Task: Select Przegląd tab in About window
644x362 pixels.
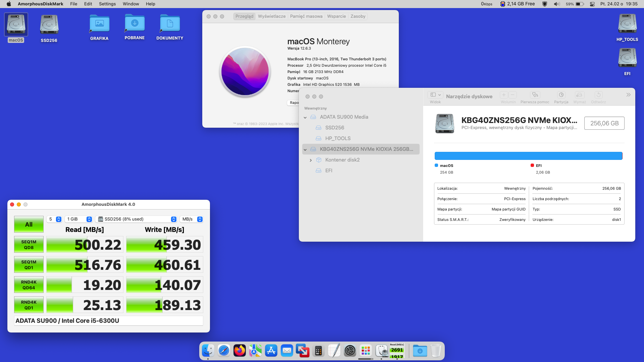Action: click(245, 16)
